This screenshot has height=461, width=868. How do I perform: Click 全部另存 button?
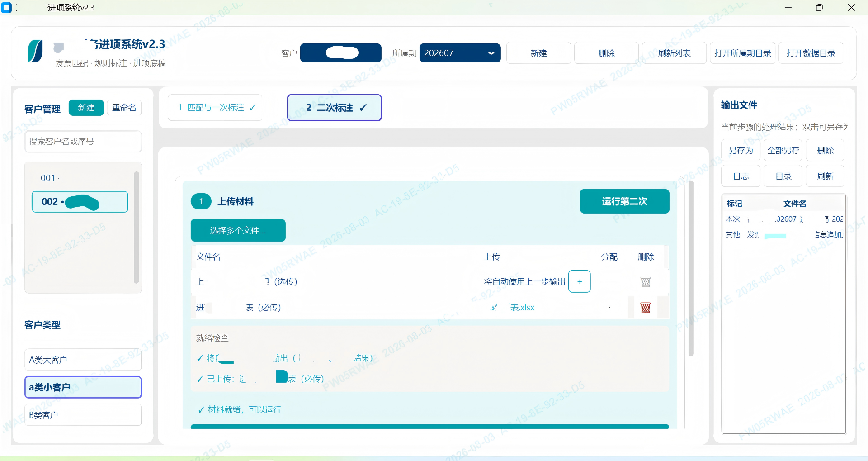783,150
